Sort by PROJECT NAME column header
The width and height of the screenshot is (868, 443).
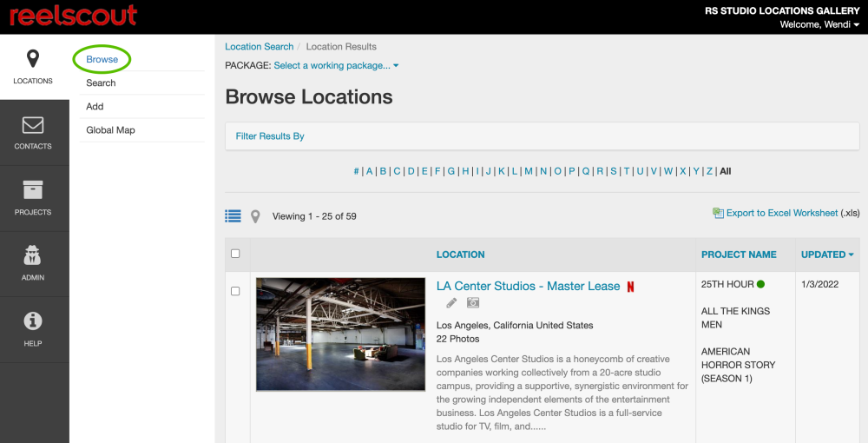739,255
